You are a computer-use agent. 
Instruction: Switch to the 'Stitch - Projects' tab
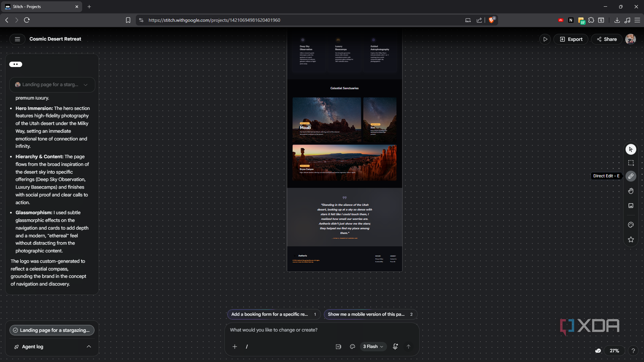pyautogui.click(x=41, y=7)
